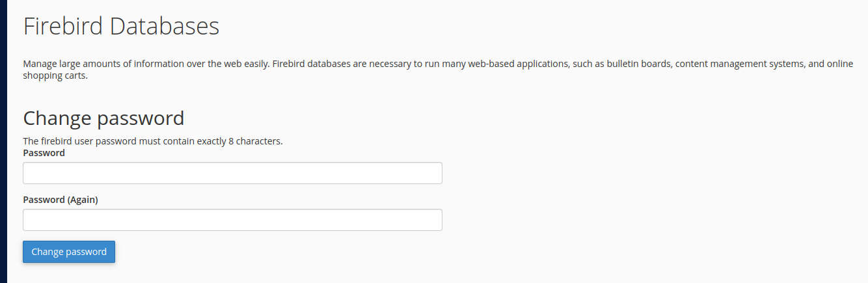Select the Firebird Databases page heading
868x283 pixels.
tap(121, 27)
